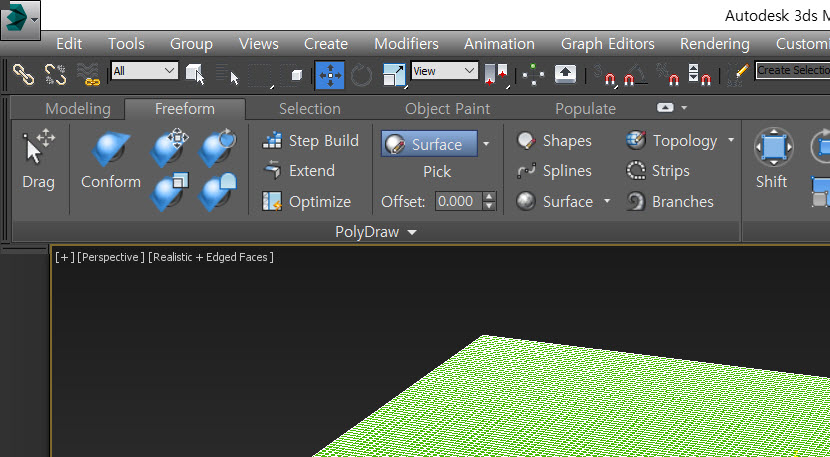The width and height of the screenshot is (830, 457).
Task: Click the Rectangular Selection Region icon
Action: point(260,76)
